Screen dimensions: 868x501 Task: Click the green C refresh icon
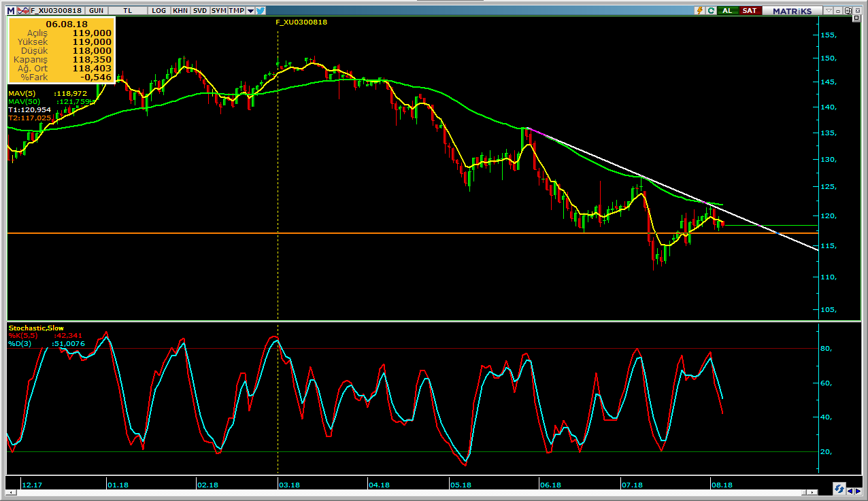(x=711, y=11)
